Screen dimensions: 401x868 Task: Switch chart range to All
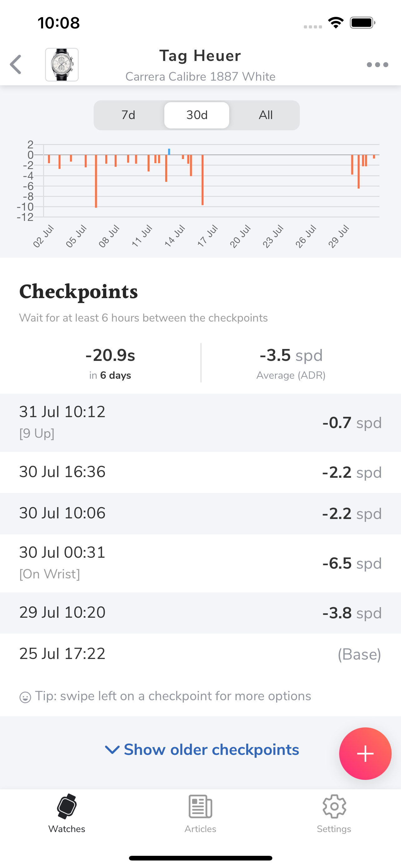click(x=265, y=115)
